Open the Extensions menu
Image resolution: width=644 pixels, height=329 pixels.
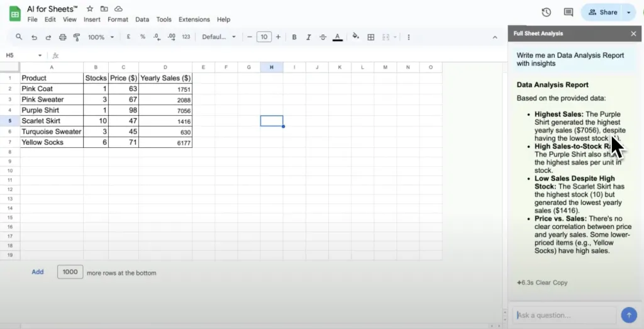(194, 20)
